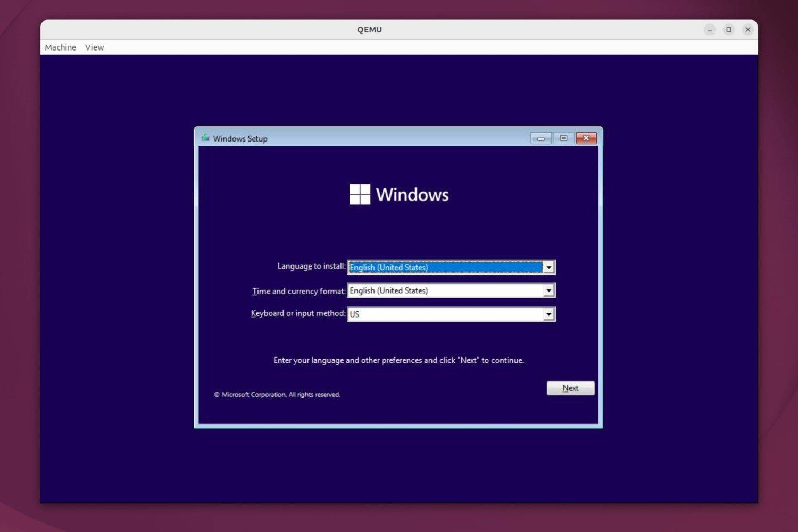Maximize the QEMU window

coord(729,30)
